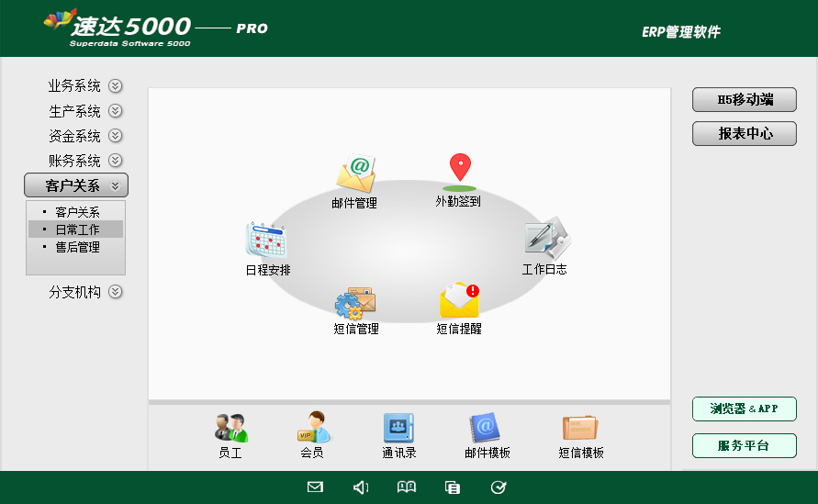Open the 外勤签到 location check-in icon
Screen dimensions: 818x504
[460, 173]
